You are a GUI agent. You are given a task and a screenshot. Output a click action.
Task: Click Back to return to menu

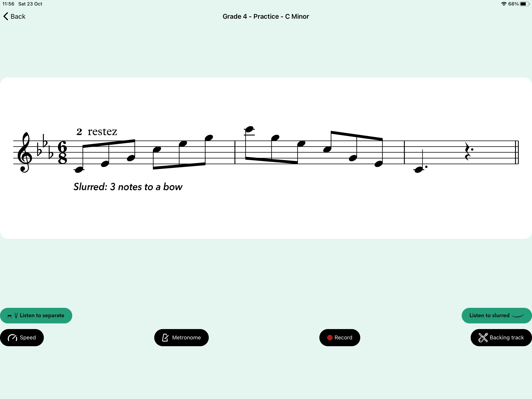[15, 16]
